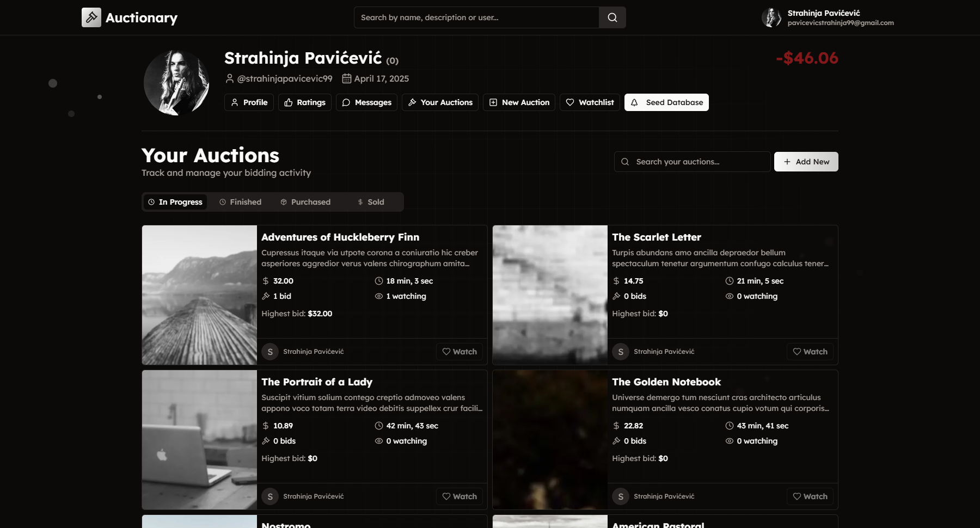Click the large profile picture of Strahinja
The image size is (980, 528).
pyautogui.click(x=176, y=83)
